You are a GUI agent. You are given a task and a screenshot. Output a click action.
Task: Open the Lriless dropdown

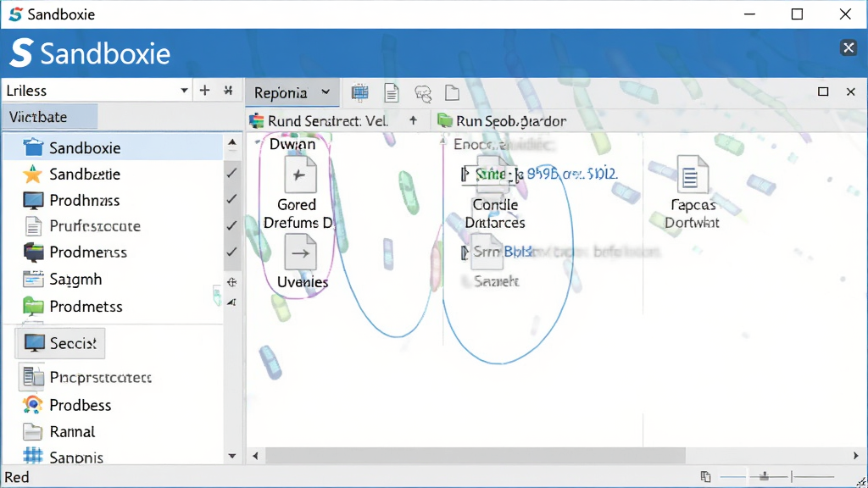184,91
